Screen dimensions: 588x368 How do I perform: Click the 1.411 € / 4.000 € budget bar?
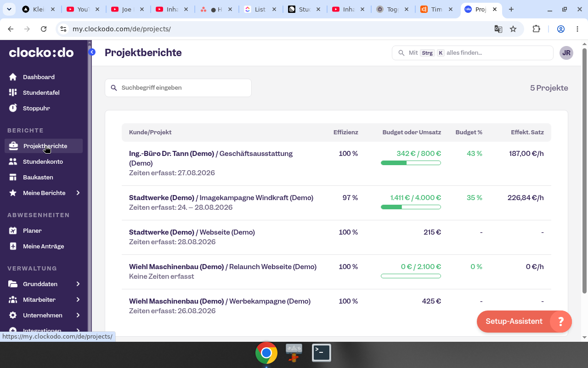pyautogui.click(x=411, y=207)
